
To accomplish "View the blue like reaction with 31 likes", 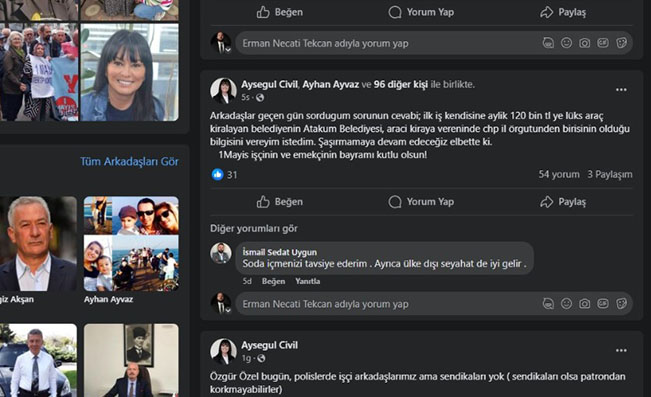I will 218,174.
